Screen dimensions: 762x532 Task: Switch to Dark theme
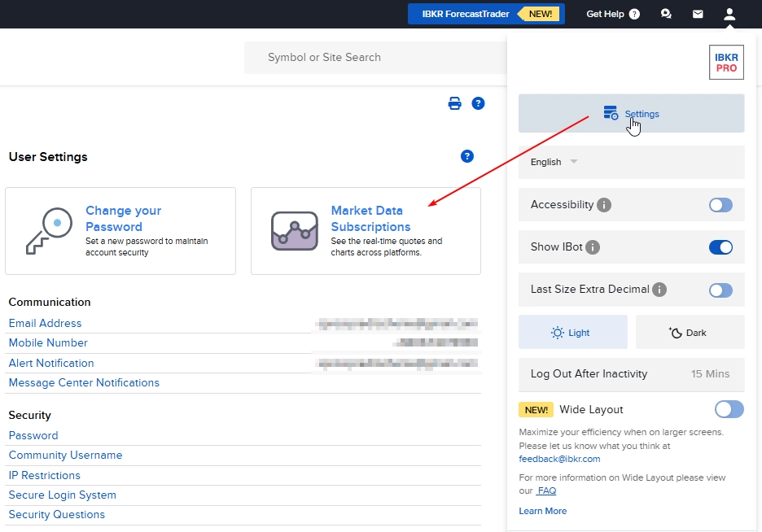pyautogui.click(x=690, y=331)
